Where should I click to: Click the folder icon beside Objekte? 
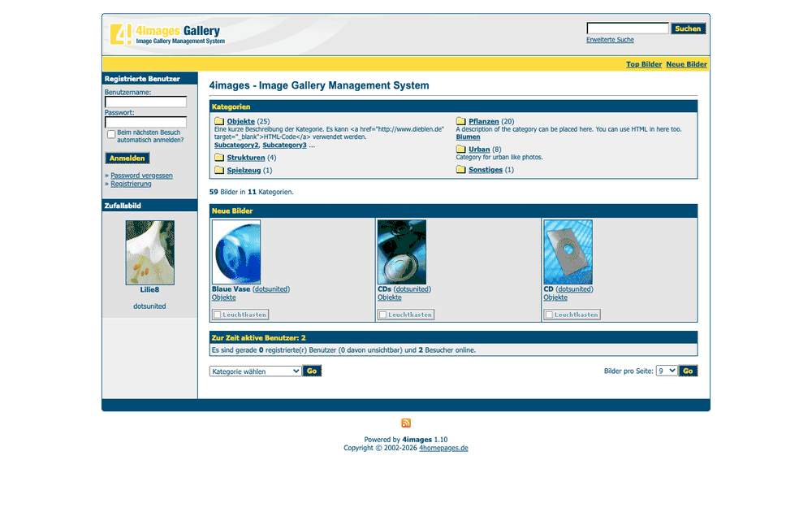[219, 121]
